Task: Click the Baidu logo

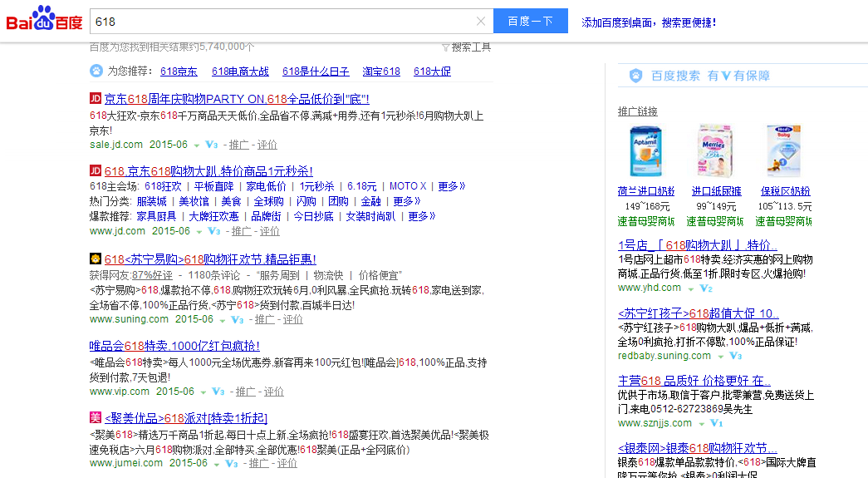Action: (44, 19)
